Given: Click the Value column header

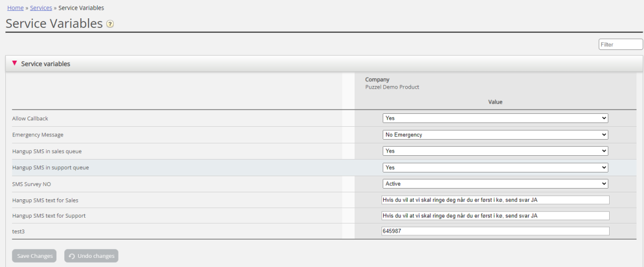Looking at the screenshot, I should 495,102.
